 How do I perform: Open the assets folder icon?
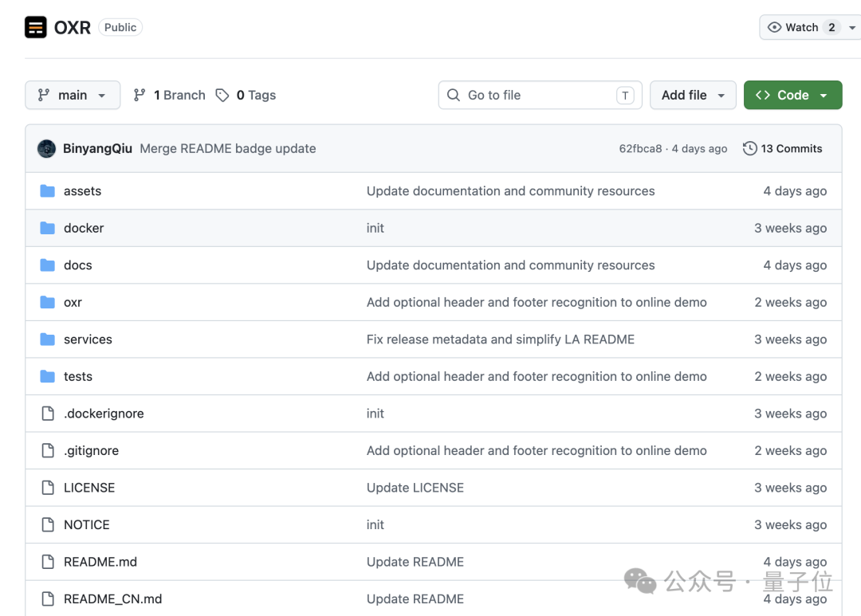click(x=48, y=191)
